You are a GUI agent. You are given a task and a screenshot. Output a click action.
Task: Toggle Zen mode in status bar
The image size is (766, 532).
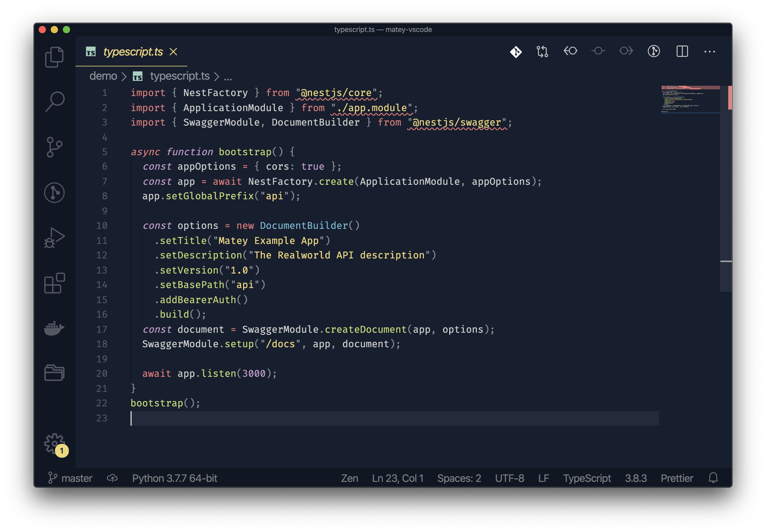349,478
